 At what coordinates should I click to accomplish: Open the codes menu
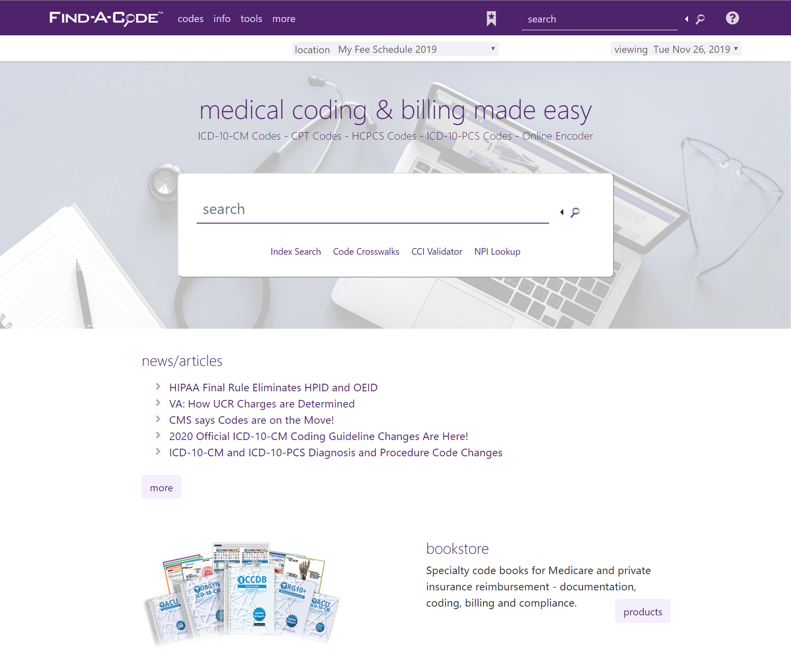[190, 19]
